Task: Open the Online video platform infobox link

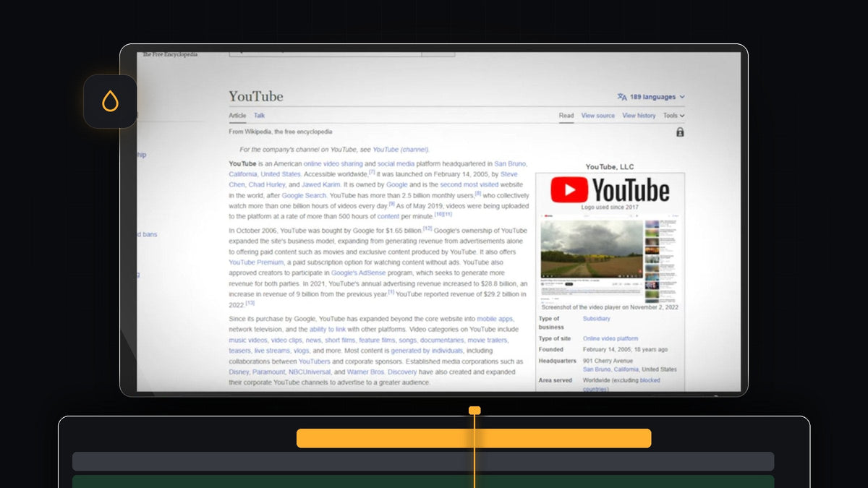Action: (x=610, y=338)
